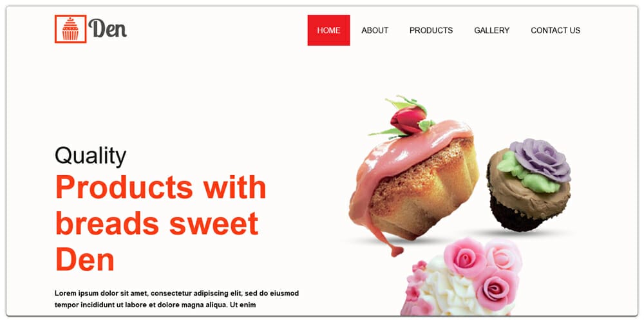Image resolution: width=644 pixels, height=322 pixels.
Task: Click the pink glazed cake image
Action: (x=413, y=176)
